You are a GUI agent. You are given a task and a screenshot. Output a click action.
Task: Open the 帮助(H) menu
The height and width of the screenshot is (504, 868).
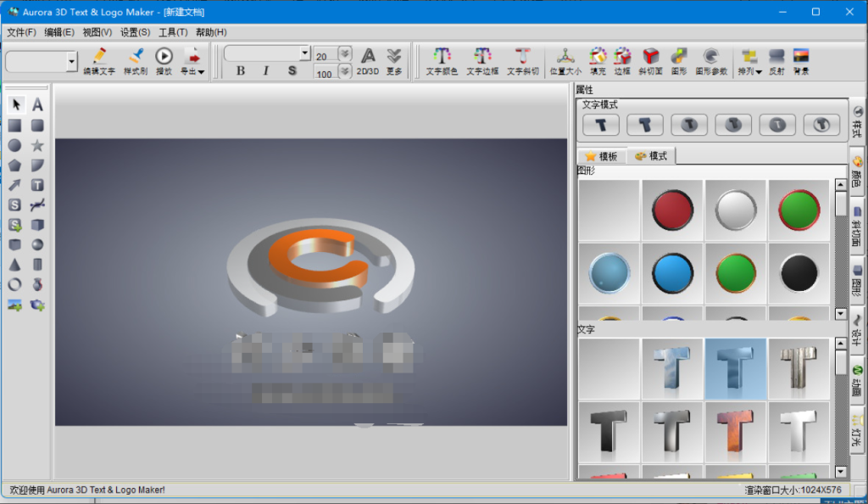(211, 32)
